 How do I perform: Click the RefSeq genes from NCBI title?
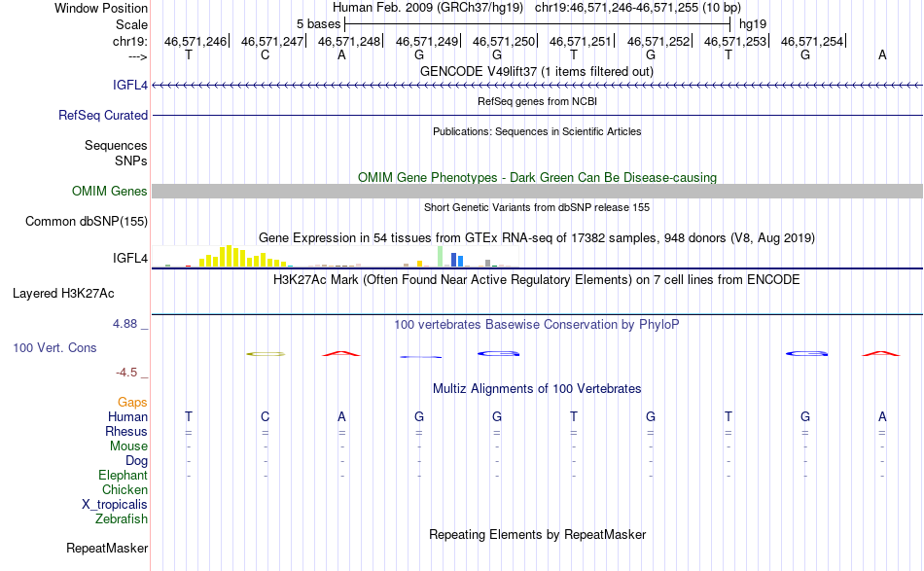tap(537, 101)
